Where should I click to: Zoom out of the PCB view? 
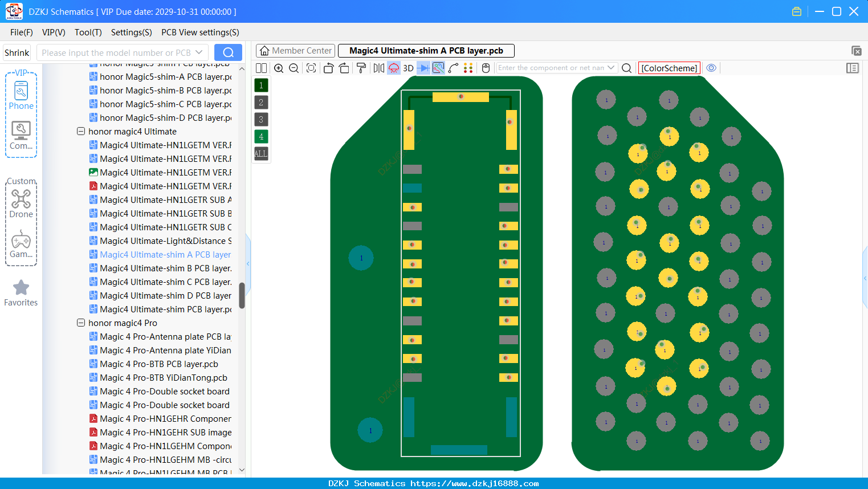pos(294,68)
